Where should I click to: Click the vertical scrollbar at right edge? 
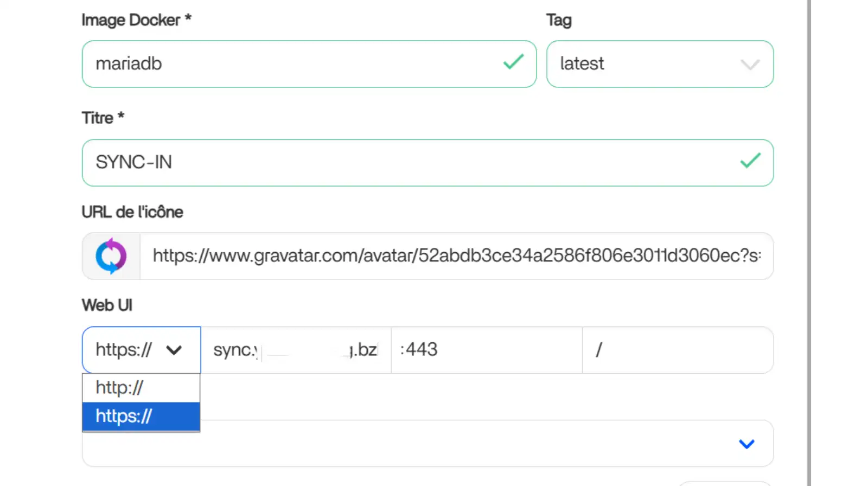[809, 243]
